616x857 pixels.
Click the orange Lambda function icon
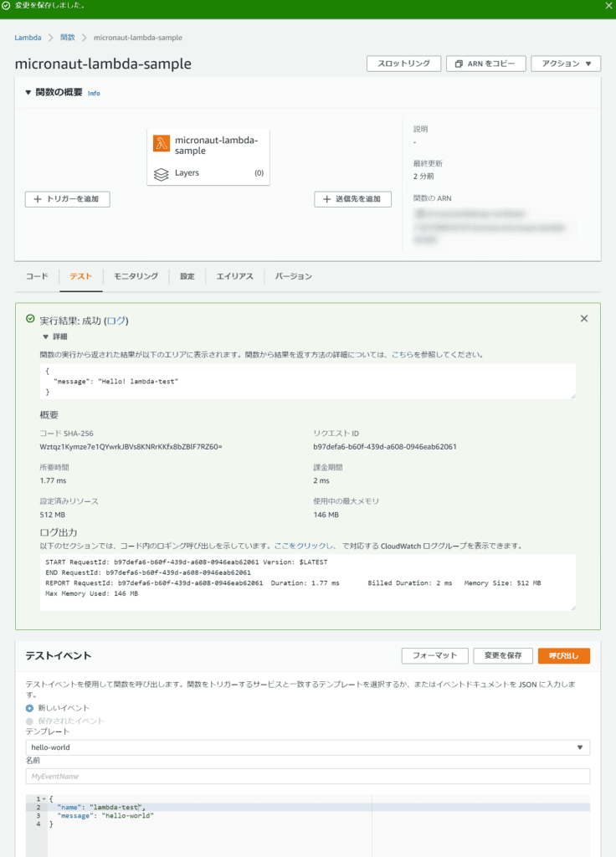(x=162, y=144)
